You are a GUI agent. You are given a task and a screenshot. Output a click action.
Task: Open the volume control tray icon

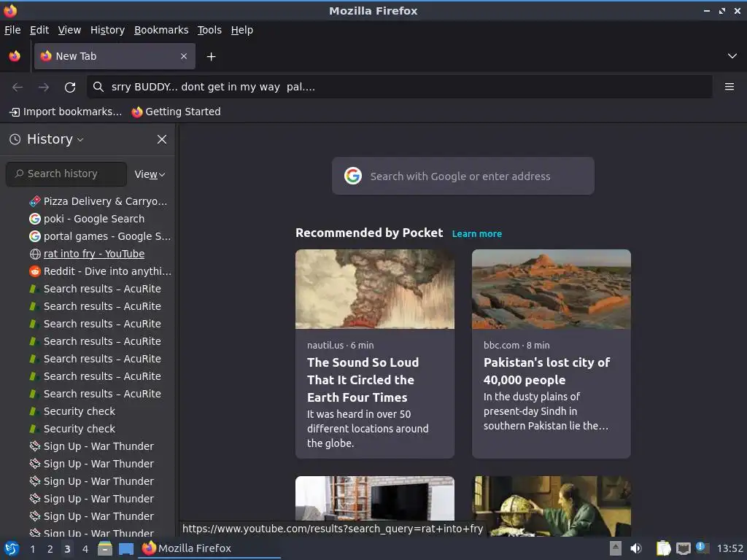636,548
